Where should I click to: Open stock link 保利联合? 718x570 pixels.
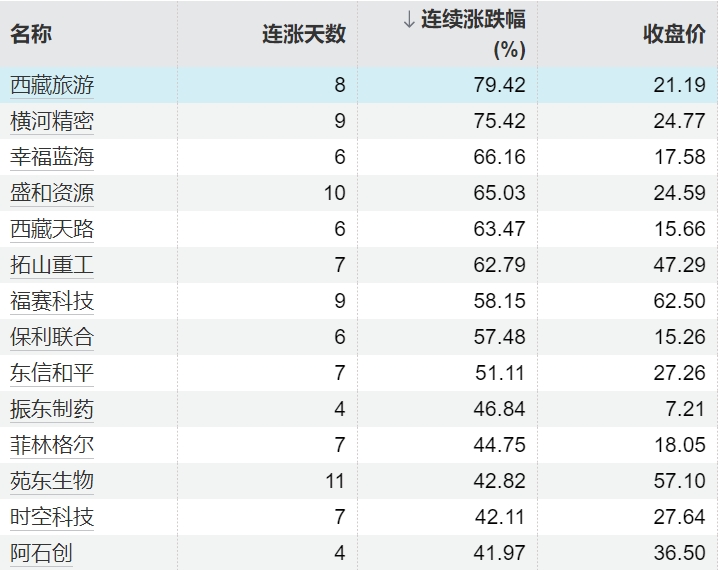pyautogui.click(x=52, y=337)
